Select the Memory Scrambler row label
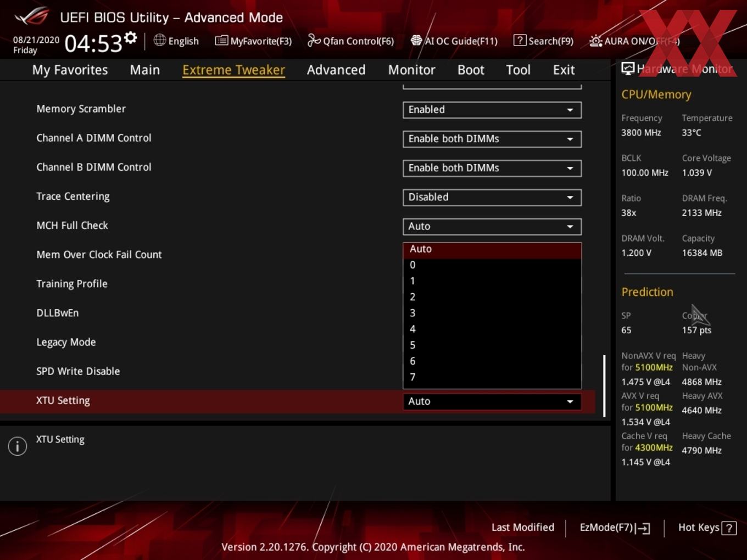 click(81, 109)
